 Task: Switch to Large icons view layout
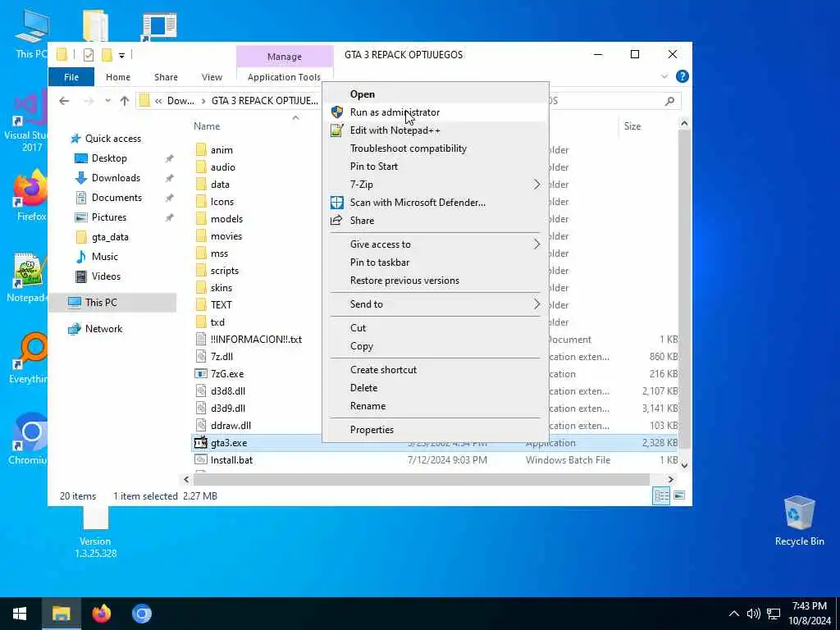pyautogui.click(x=679, y=495)
